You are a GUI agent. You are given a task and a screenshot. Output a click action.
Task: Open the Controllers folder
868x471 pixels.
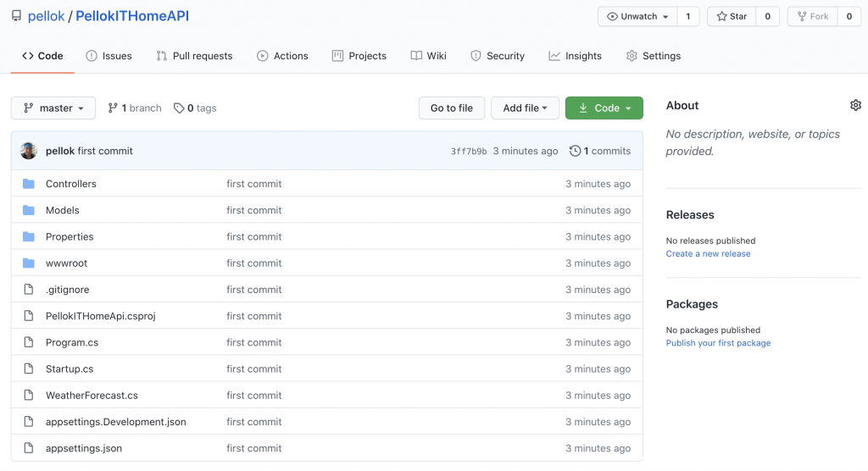click(71, 184)
